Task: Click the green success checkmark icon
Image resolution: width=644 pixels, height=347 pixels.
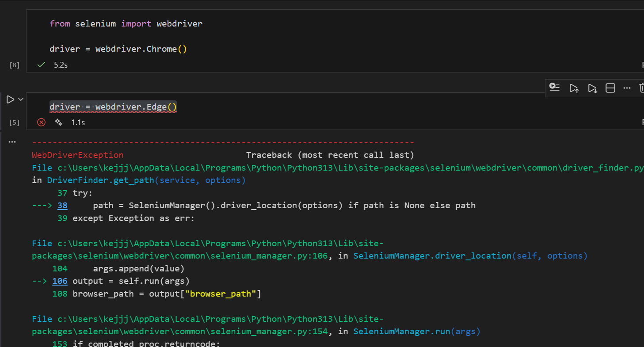Action: pos(41,65)
